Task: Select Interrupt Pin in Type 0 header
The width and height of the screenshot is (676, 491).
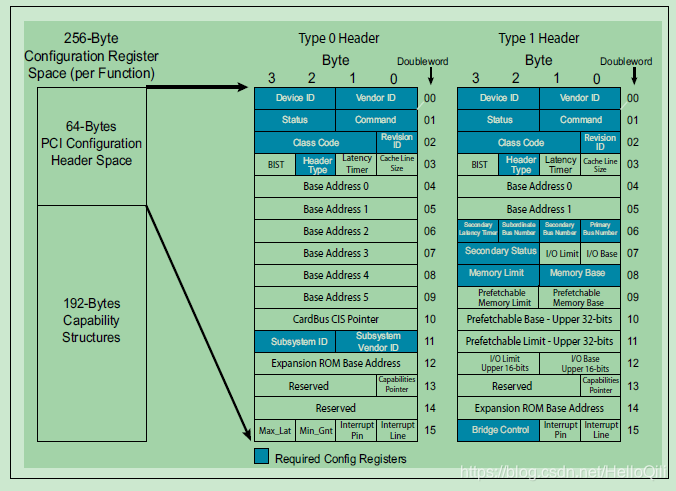Action: 356,430
